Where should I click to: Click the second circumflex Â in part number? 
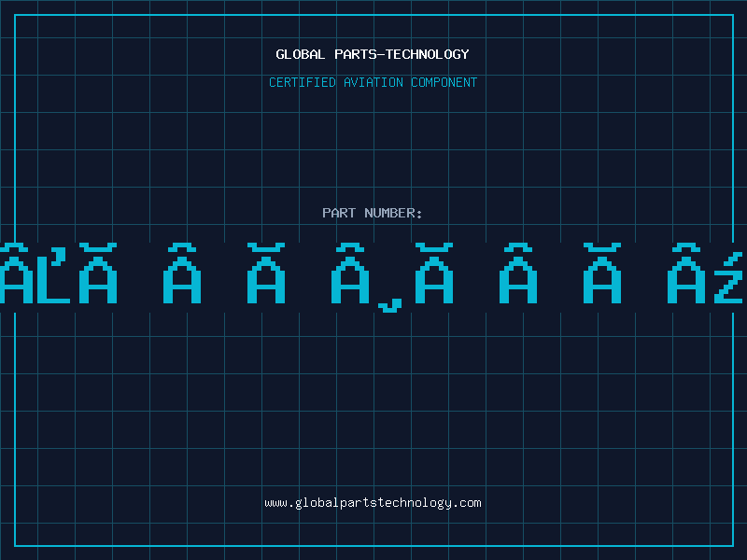[x=182, y=275]
